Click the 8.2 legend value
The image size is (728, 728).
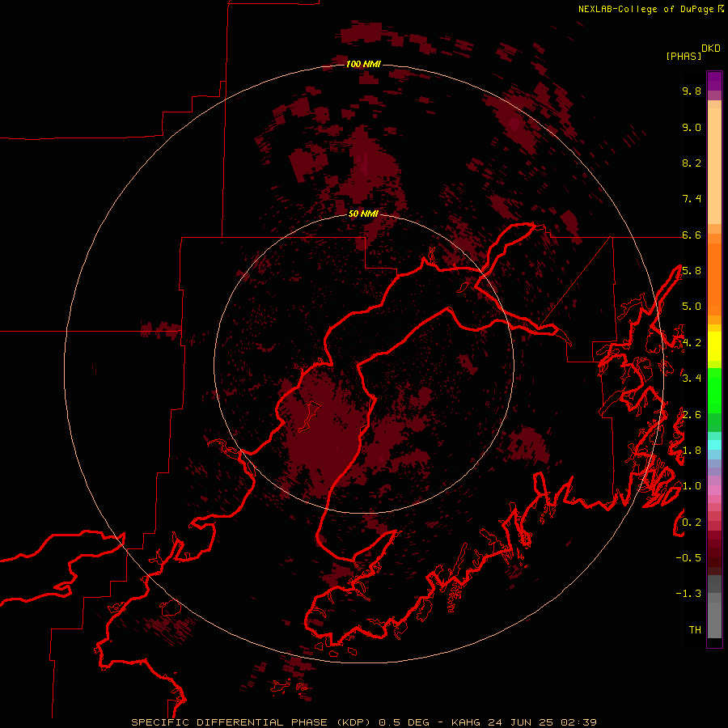tap(692, 163)
